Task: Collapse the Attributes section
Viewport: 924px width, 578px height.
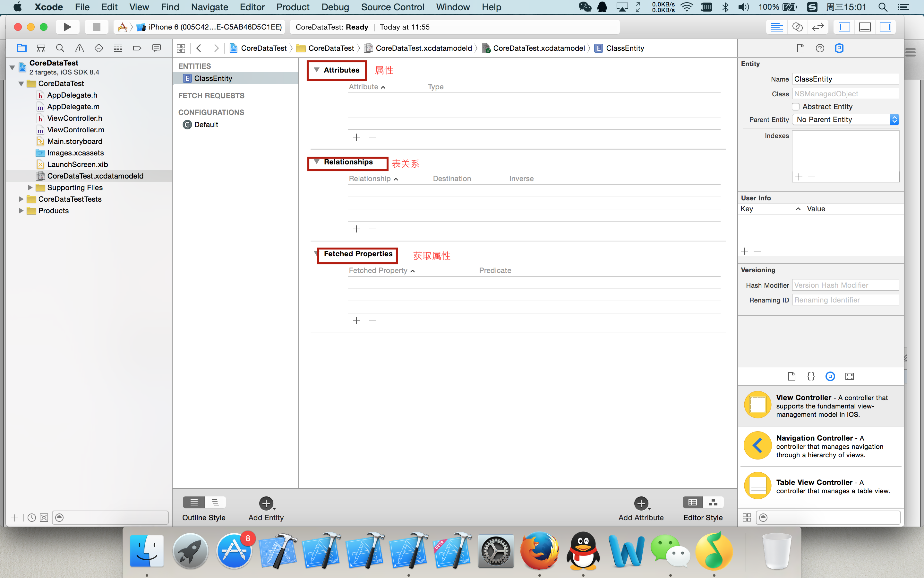Action: (x=317, y=70)
